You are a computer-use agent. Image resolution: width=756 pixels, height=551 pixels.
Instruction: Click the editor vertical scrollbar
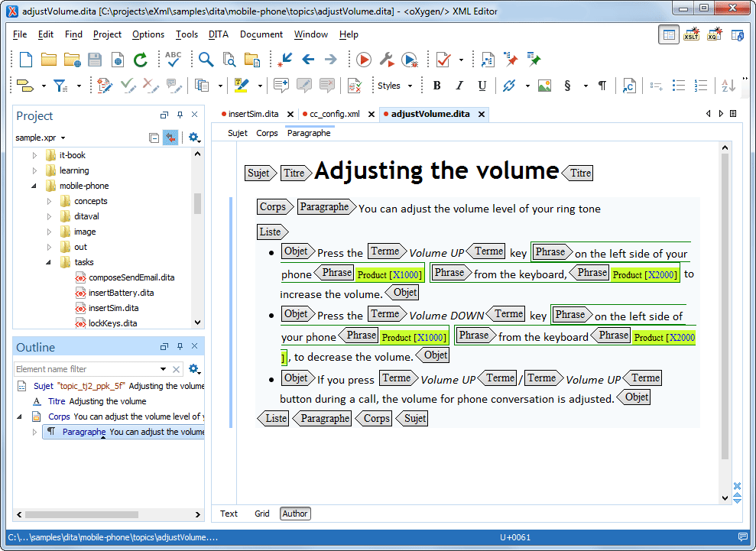725,307
